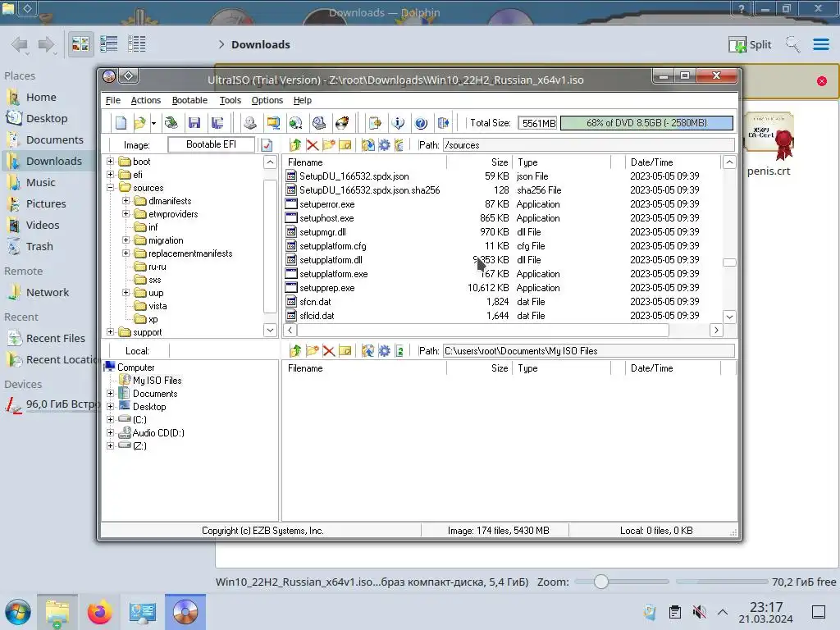The width and height of the screenshot is (840, 630).
Task: Click the Make CD/DVD Image drive icon
Action: [249, 123]
